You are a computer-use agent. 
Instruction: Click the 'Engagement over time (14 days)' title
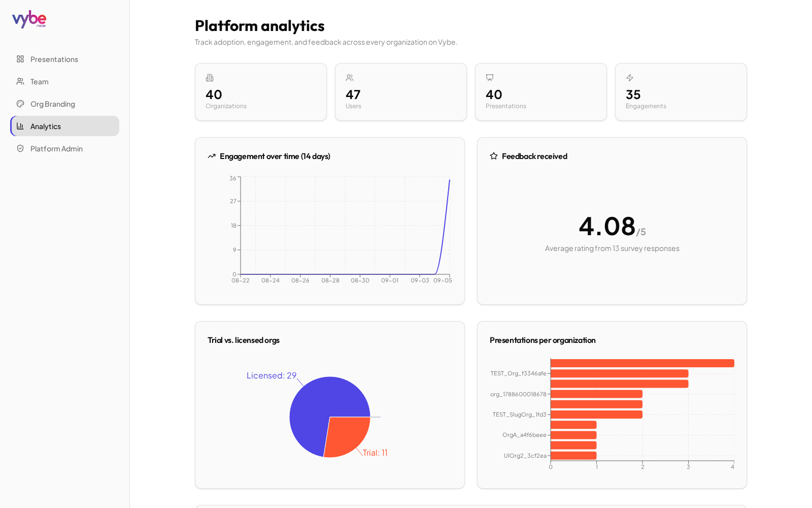275,156
